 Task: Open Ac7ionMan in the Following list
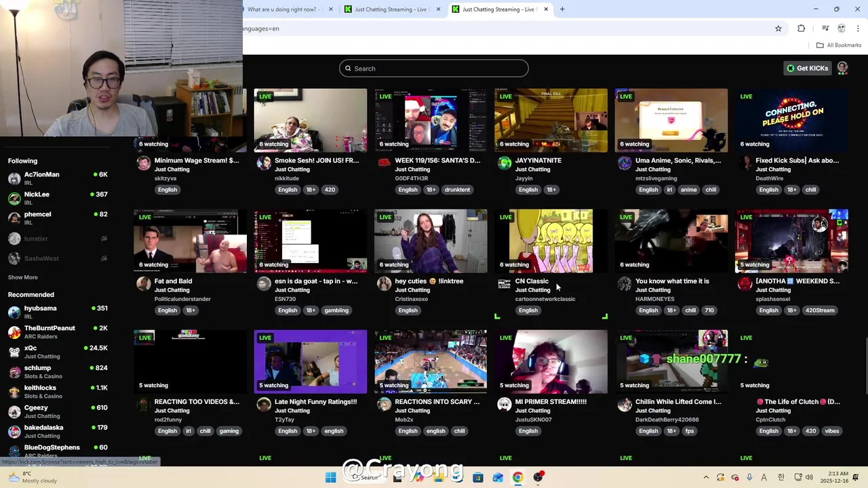click(x=58, y=179)
